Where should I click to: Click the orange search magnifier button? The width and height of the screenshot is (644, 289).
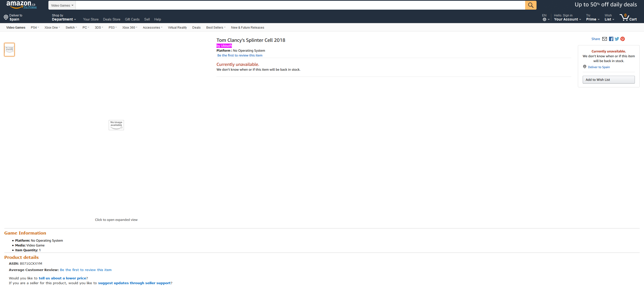(530, 5)
